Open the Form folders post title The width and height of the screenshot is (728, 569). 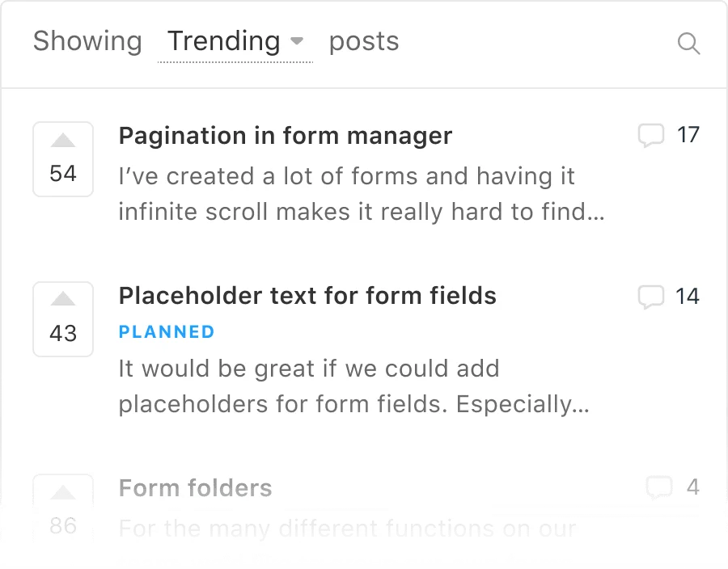coord(196,488)
